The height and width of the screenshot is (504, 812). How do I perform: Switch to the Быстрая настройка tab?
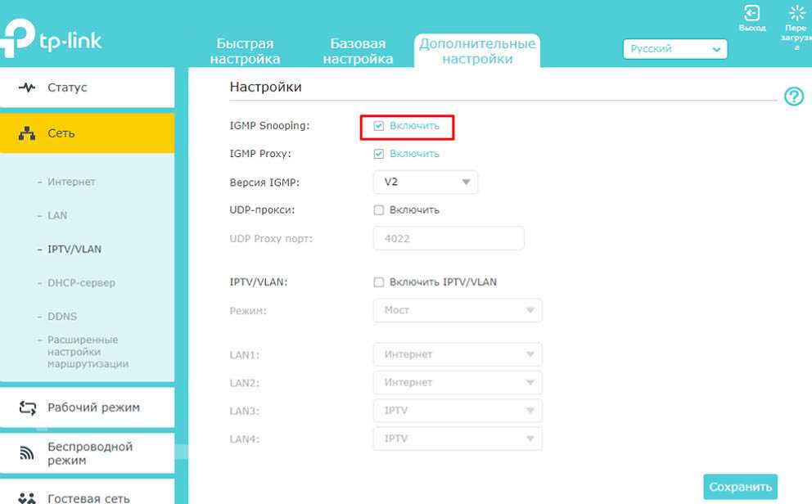point(245,52)
